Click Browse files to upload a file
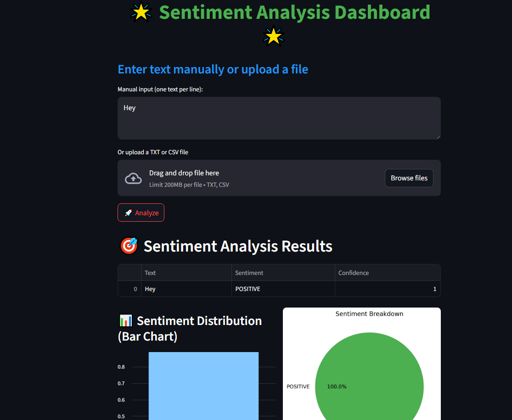Screen dimensions: 512x420 click(x=409, y=178)
